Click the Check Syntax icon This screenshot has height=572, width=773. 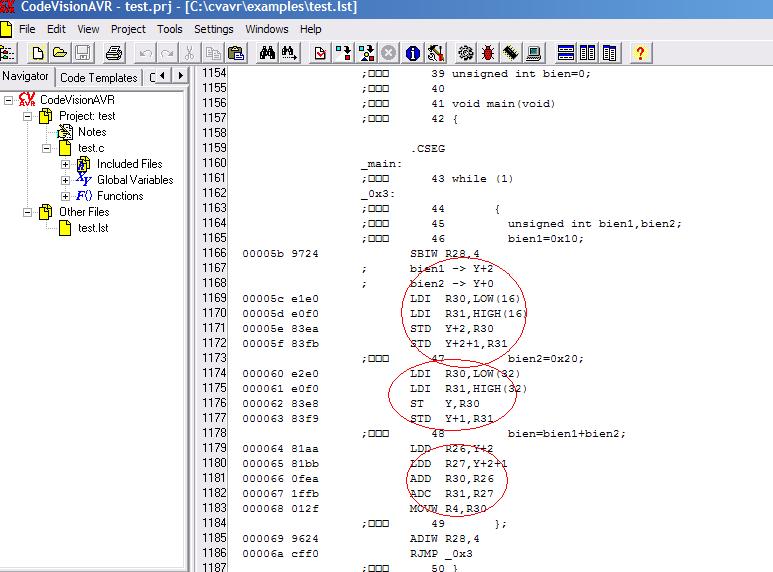click(320, 53)
